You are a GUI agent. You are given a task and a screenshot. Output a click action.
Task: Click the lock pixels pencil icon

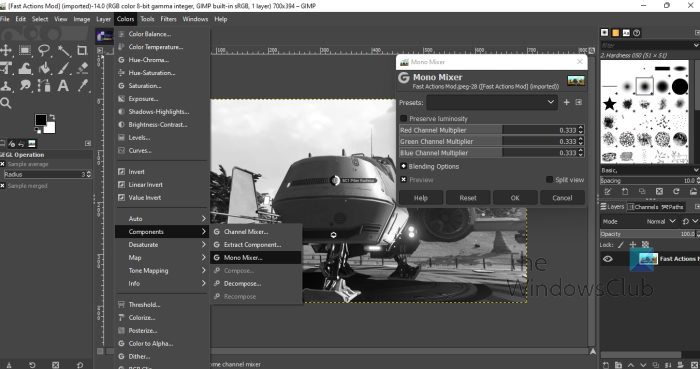pyautogui.click(x=621, y=245)
